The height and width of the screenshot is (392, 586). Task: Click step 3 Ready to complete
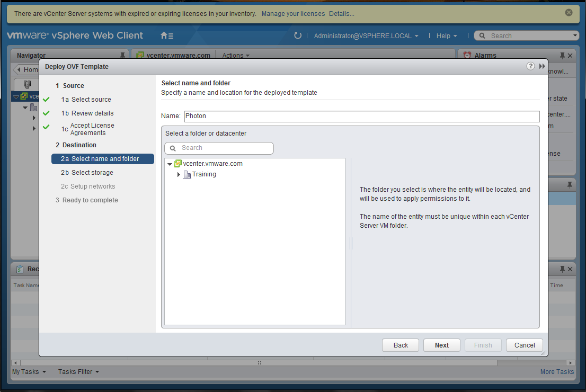(87, 200)
